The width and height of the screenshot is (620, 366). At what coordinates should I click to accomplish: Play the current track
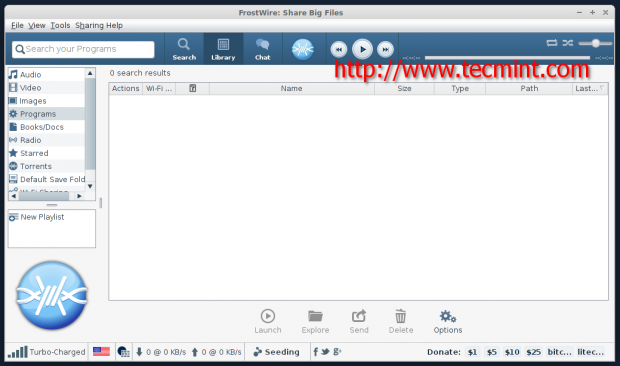362,49
